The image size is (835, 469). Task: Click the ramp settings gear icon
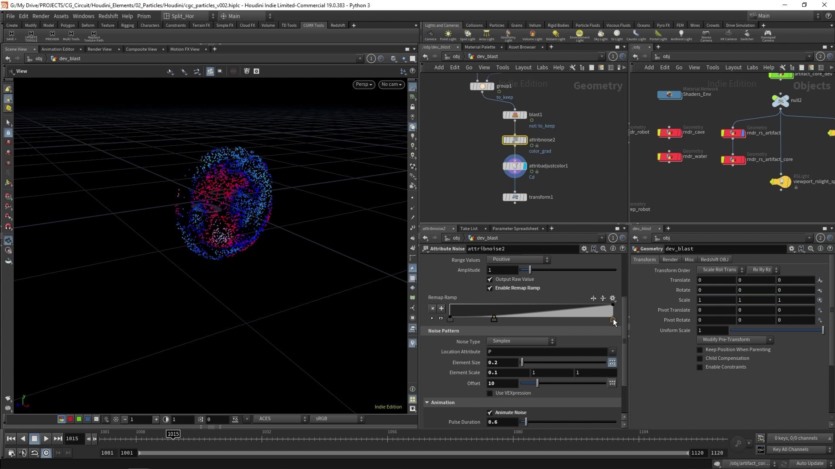pyautogui.click(x=612, y=298)
